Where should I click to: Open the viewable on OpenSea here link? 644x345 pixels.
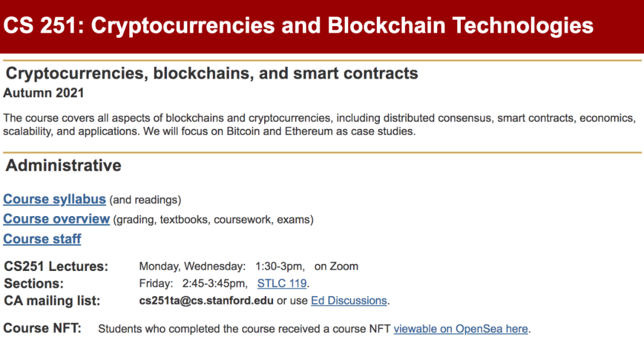461,329
